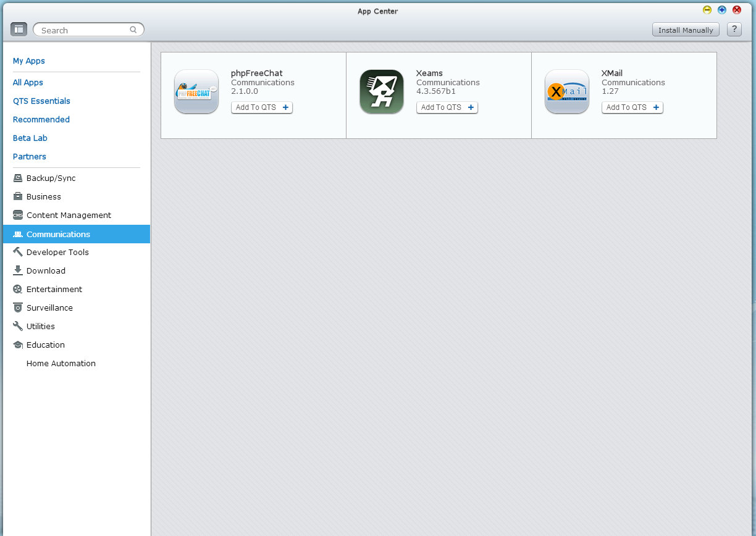756x536 pixels.
Task: Open the Backup/Sync category
Action: tap(51, 178)
